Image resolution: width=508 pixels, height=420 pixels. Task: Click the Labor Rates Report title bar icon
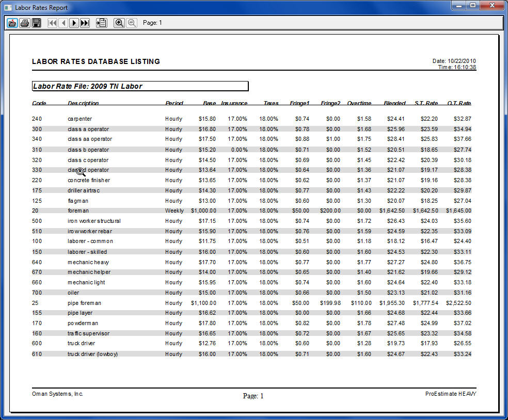tap(8, 7)
